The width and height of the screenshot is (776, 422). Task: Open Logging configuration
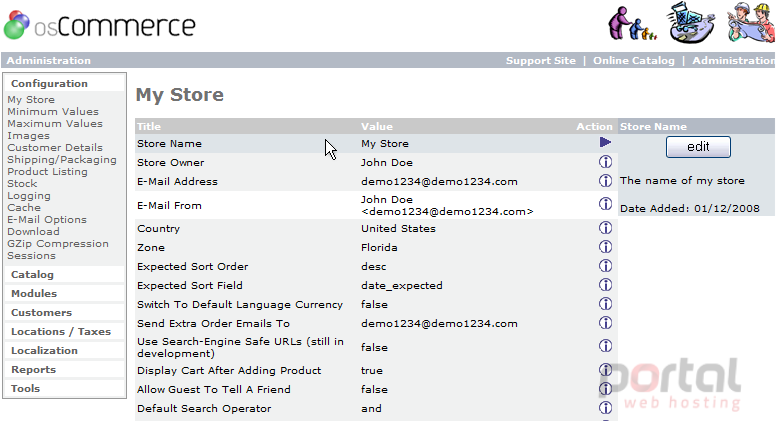point(29,196)
